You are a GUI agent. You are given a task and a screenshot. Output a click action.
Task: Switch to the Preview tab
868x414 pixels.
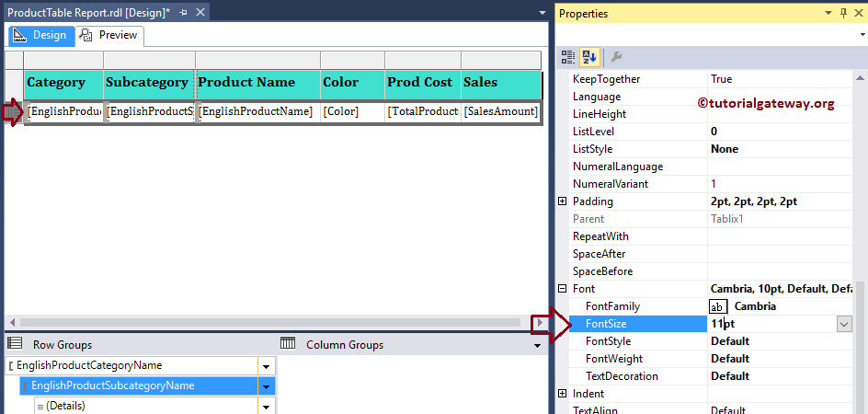tap(109, 35)
